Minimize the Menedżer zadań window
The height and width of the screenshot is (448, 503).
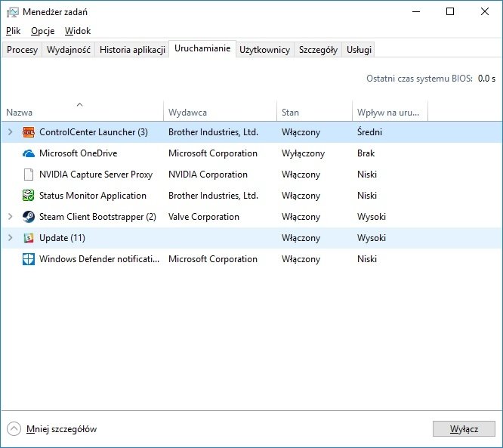(x=416, y=12)
